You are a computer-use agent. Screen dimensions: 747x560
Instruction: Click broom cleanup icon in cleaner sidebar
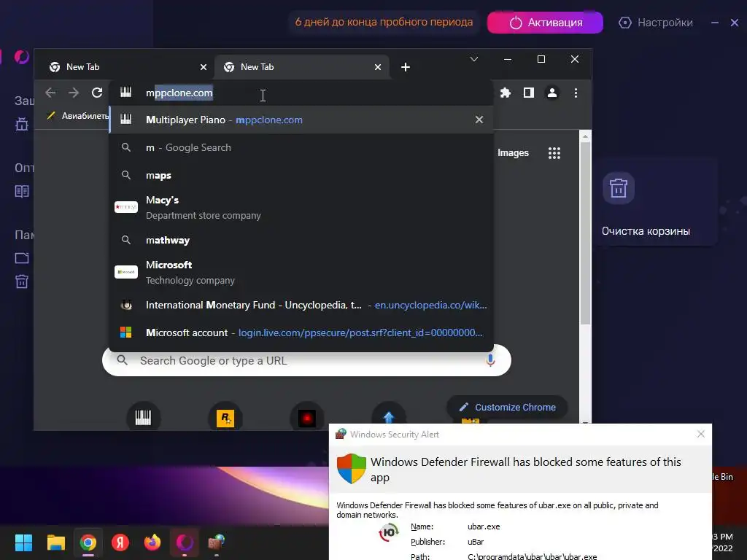click(22, 124)
